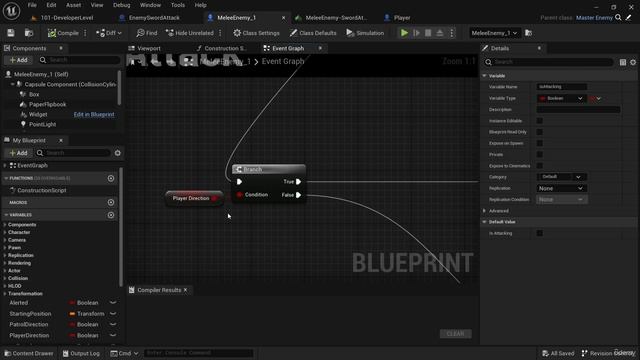Close the MeleeEnemy_1 tab
This screenshot has height=360, width=640.
click(x=284, y=18)
